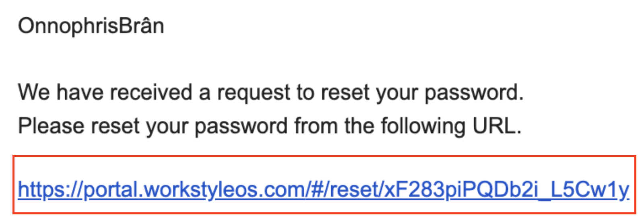Click the OnnophrisBrân recipient name text
This screenshot has height=222, width=644.
click(x=91, y=27)
